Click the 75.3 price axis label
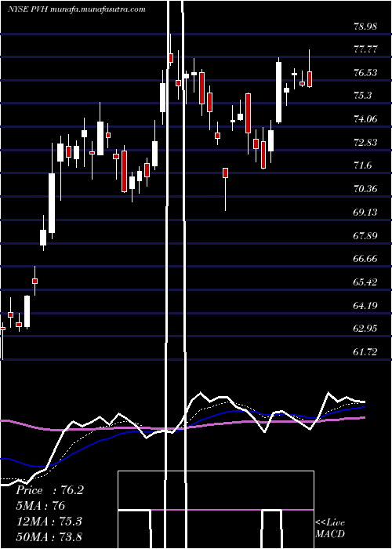392x549 pixels. 362,96
